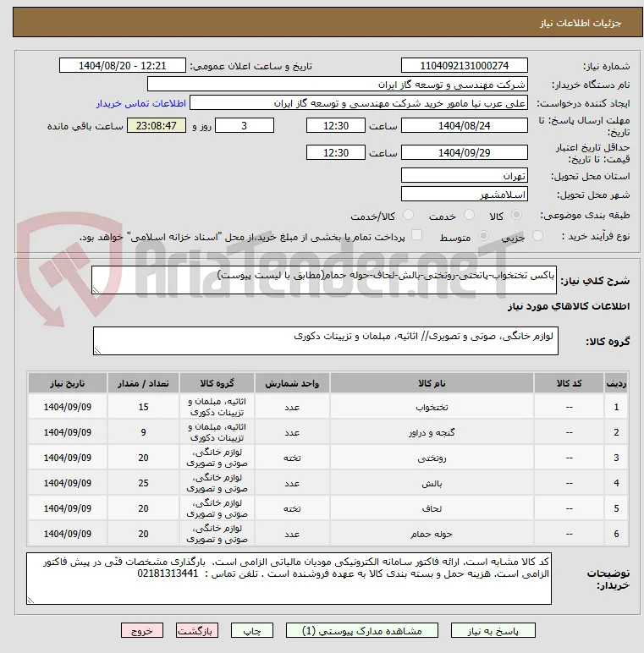Screen dimensions: 644x653
Task: Click quantity 15 in the تختخواب row
Action: click(x=143, y=407)
